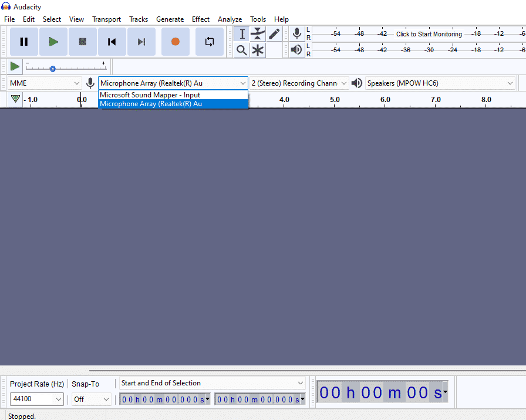The image size is (526, 420).
Task: Select the Multi-Tool asterisk icon
Action: tap(258, 50)
